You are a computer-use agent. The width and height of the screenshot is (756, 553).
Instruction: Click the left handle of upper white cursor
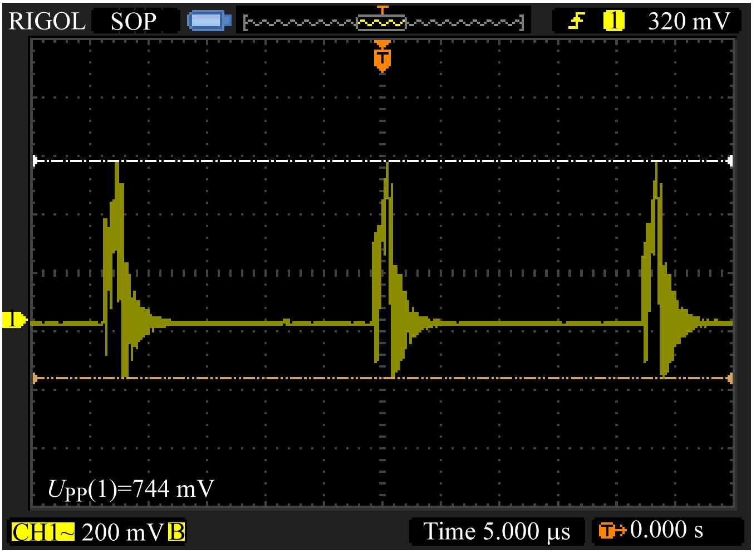[35, 161]
